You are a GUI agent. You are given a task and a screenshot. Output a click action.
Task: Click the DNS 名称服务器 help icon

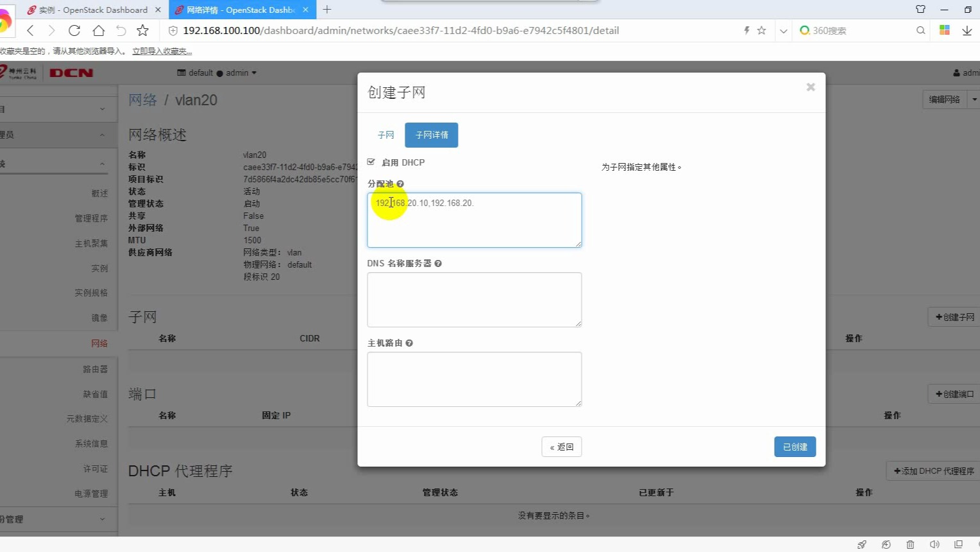tap(438, 263)
